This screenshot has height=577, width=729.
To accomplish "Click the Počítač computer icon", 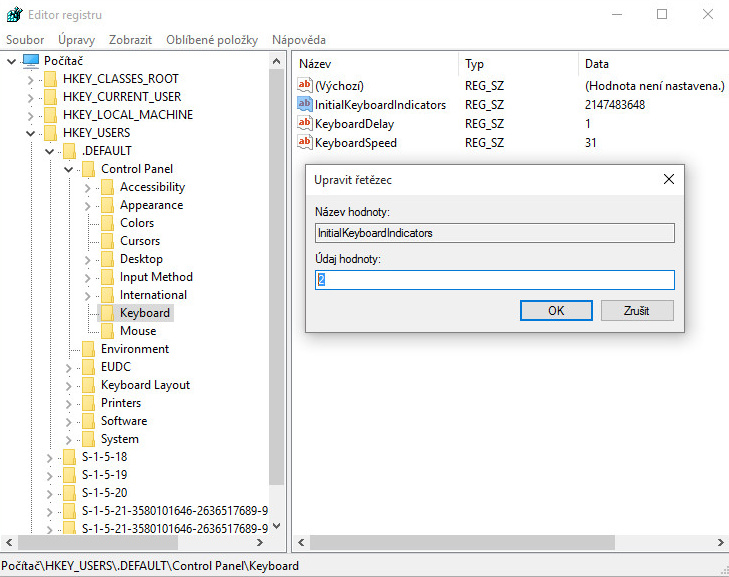I will tap(31, 61).
